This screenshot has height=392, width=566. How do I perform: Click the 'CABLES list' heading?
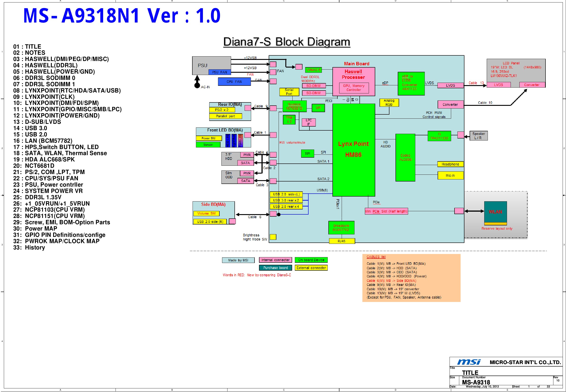click(x=376, y=257)
